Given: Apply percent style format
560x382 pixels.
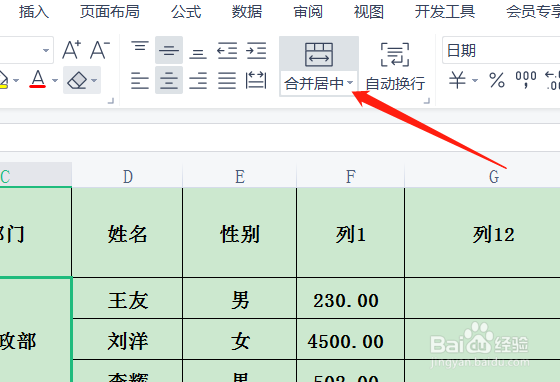Looking at the screenshot, I should pos(497,80).
